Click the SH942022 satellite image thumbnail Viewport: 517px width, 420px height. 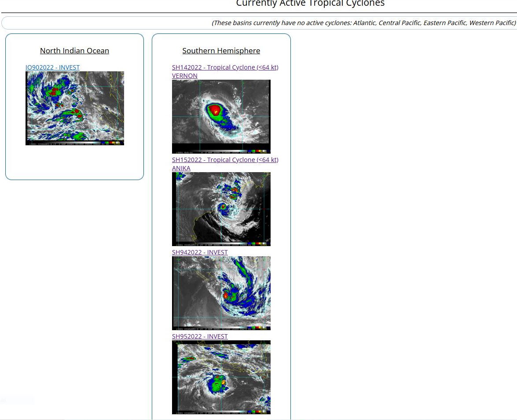[221, 293]
